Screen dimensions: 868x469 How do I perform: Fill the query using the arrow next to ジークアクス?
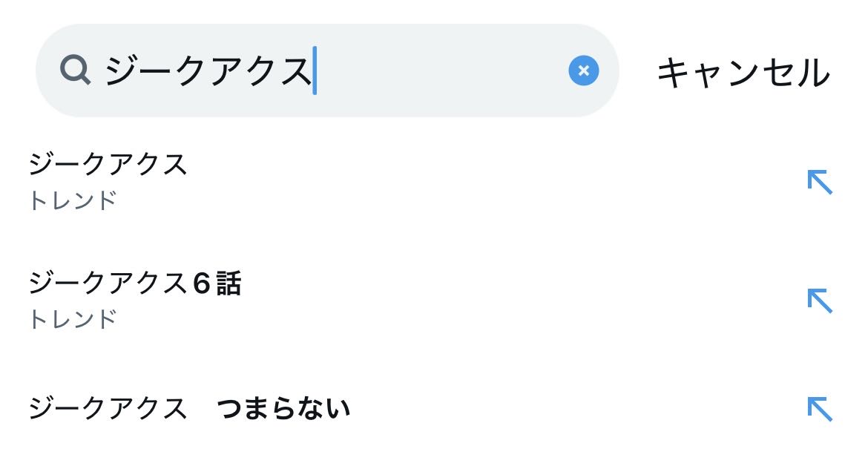coord(820,182)
